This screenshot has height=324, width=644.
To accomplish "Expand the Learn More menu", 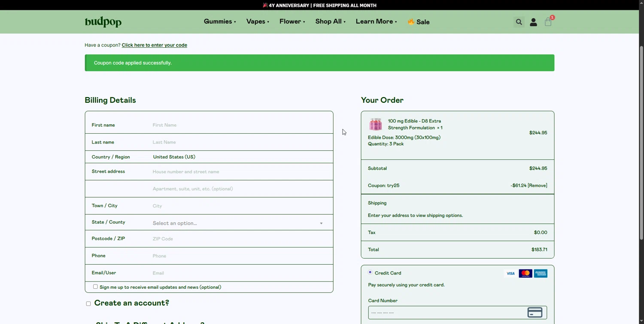I will [376, 21].
